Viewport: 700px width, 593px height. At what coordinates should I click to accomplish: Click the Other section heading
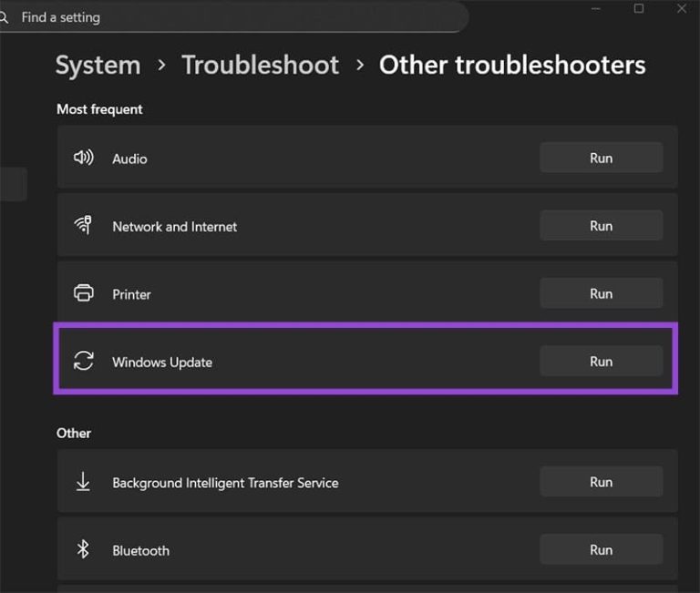[74, 434]
